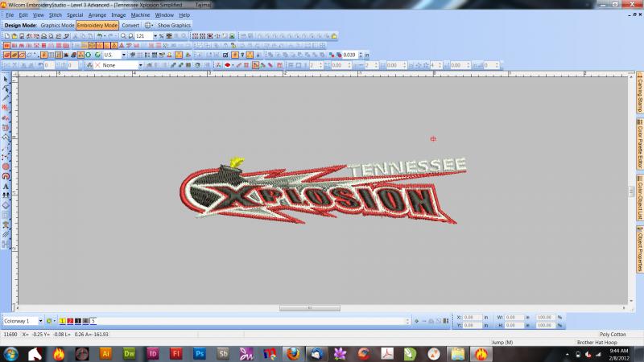Click the H height input field

514,325
